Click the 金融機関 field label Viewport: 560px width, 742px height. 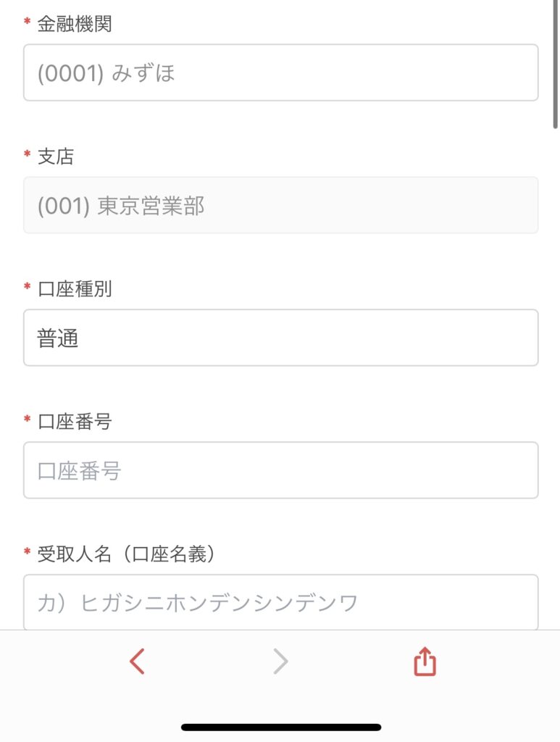click(75, 24)
